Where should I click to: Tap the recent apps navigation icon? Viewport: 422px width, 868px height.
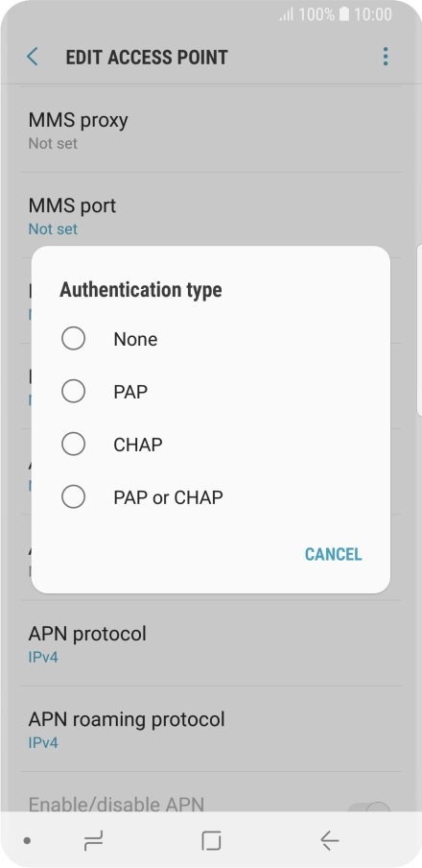tap(93, 841)
